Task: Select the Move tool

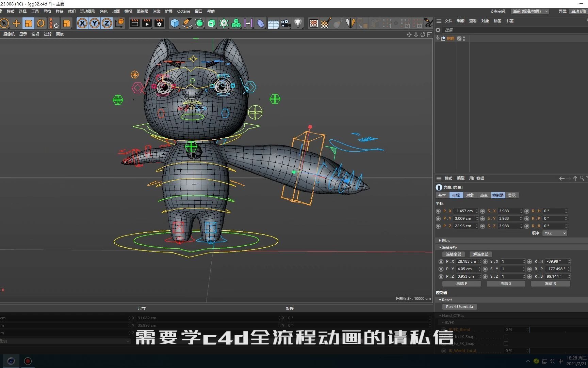Action: 16,23
